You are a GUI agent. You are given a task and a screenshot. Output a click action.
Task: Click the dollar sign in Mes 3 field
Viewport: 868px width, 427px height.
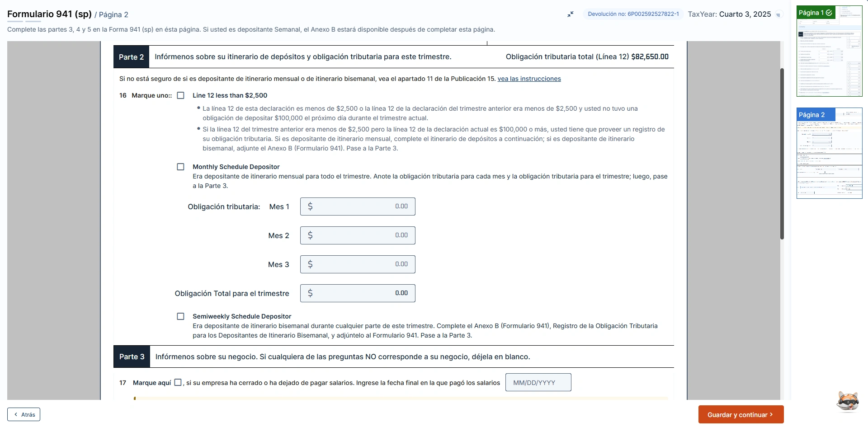pos(310,264)
